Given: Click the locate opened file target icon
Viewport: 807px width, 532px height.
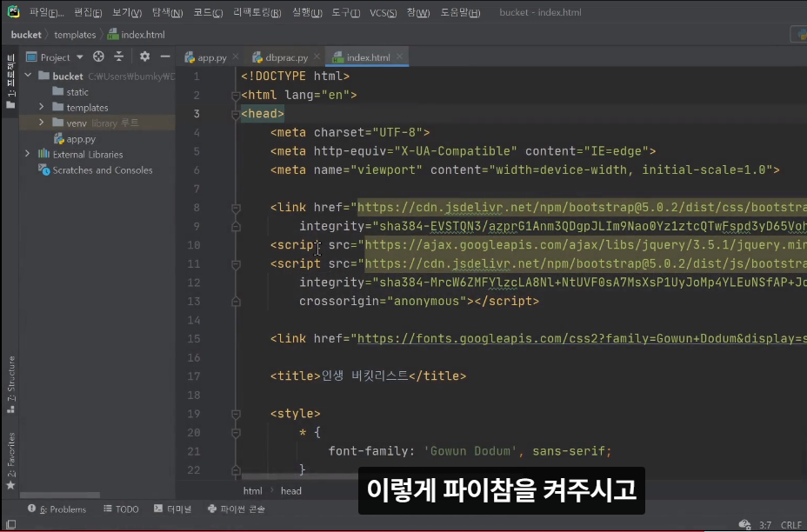Looking at the screenshot, I should [98, 57].
